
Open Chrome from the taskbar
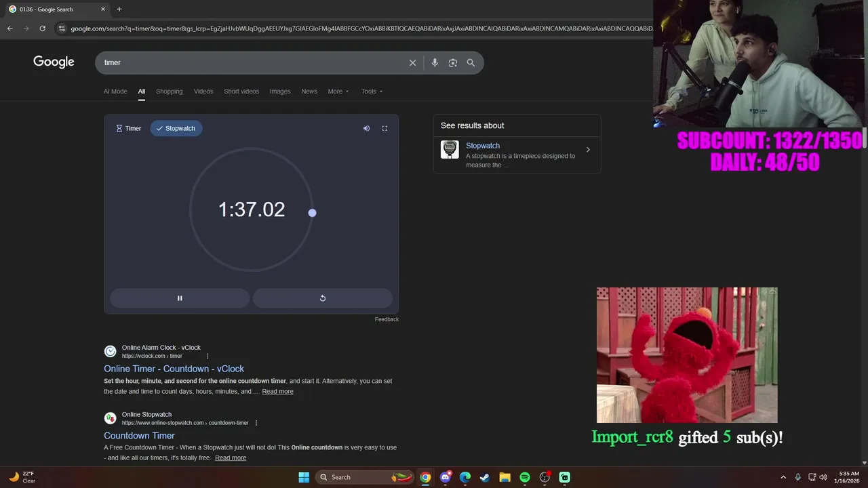425,477
